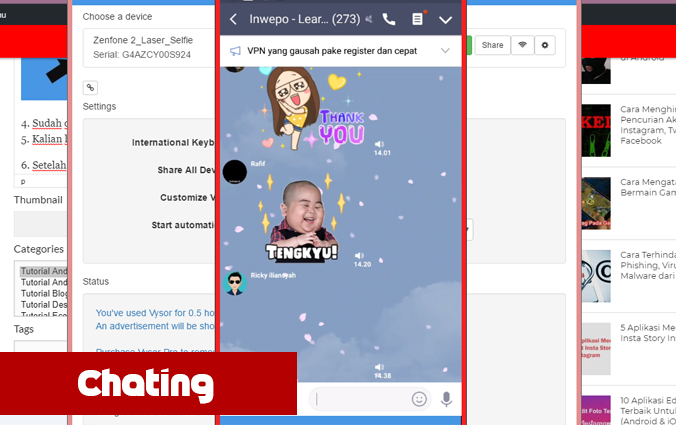
Task: Open Cara Terhindar Phishing article link
Action: (x=648, y=265)
